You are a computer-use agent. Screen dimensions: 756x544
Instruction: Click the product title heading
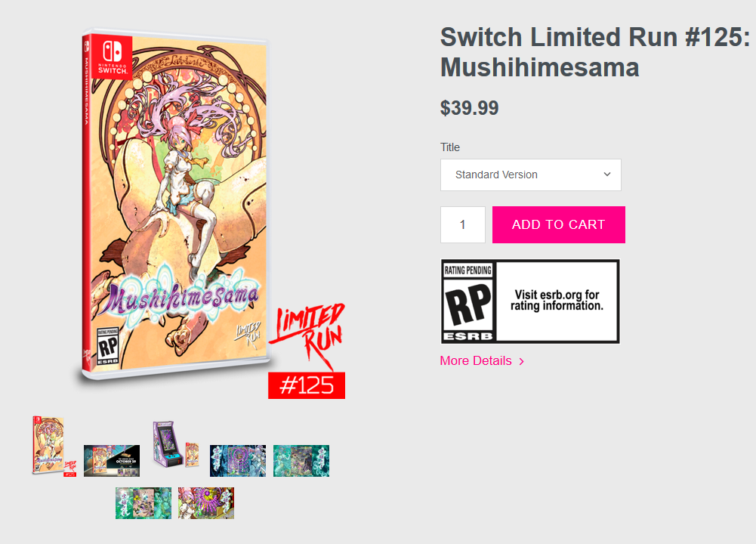595,52
